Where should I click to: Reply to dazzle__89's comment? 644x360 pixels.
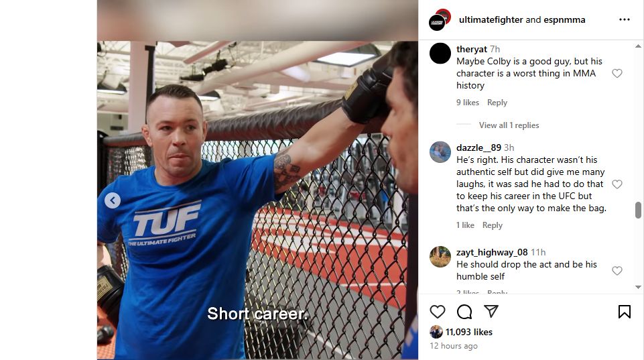click(492, 225)
